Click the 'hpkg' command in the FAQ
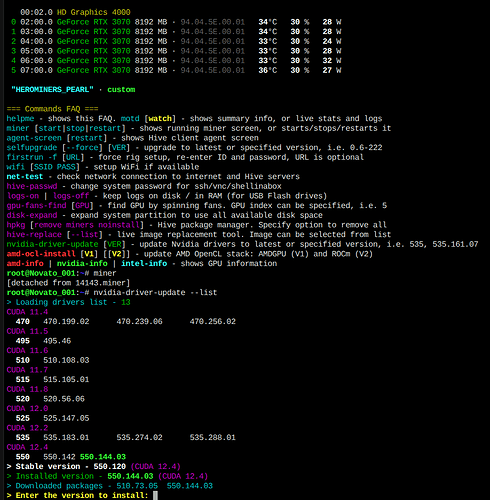Screen dimensions: 490x500 [x=16, y=225]
